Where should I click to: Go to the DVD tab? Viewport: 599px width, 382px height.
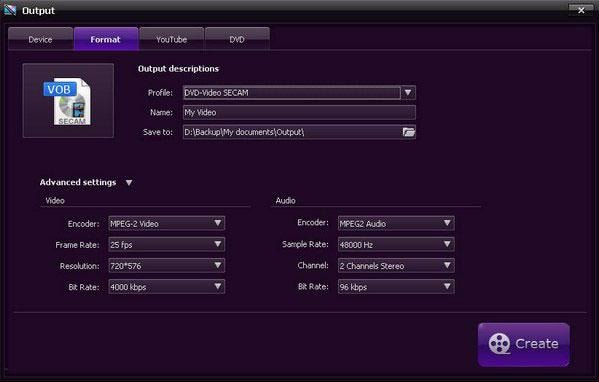[237, 39]
